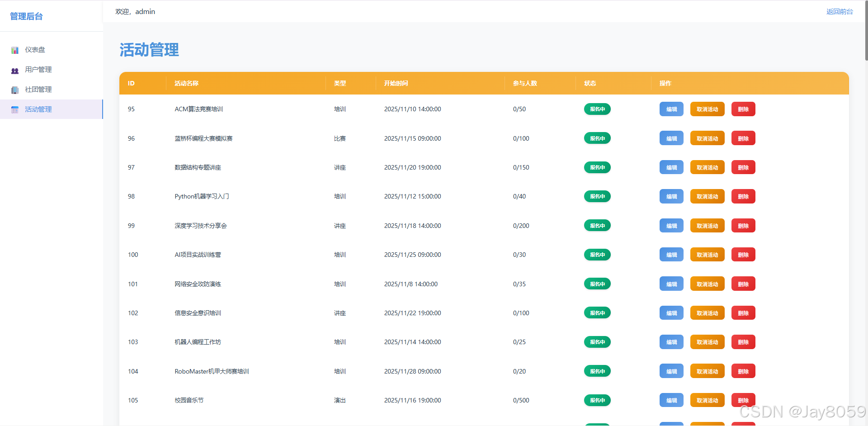The height and width of the screenshot is (426, 868).
Task: Edit the 蓝桥杯编程大赛模拟赛 activity
Action: 671,138
